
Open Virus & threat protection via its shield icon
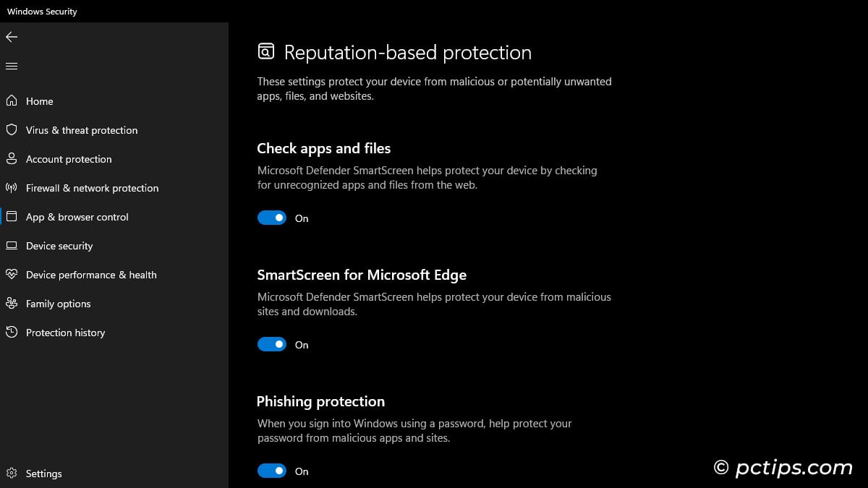click(x=12, y=130)
